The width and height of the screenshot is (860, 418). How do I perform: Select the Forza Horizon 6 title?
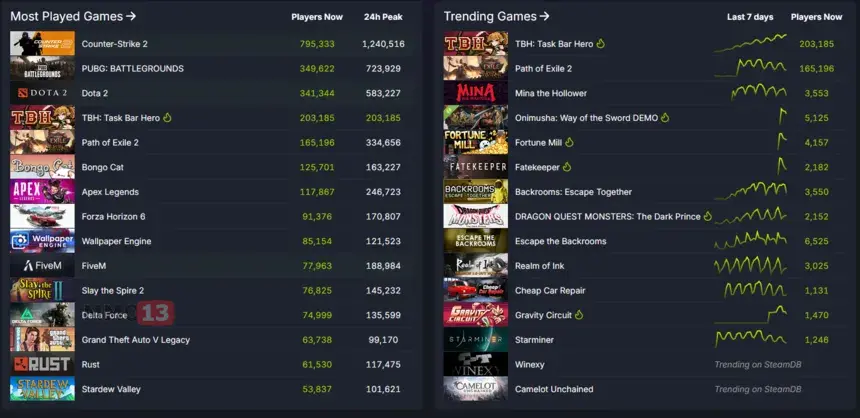click(x=114, y=217)
